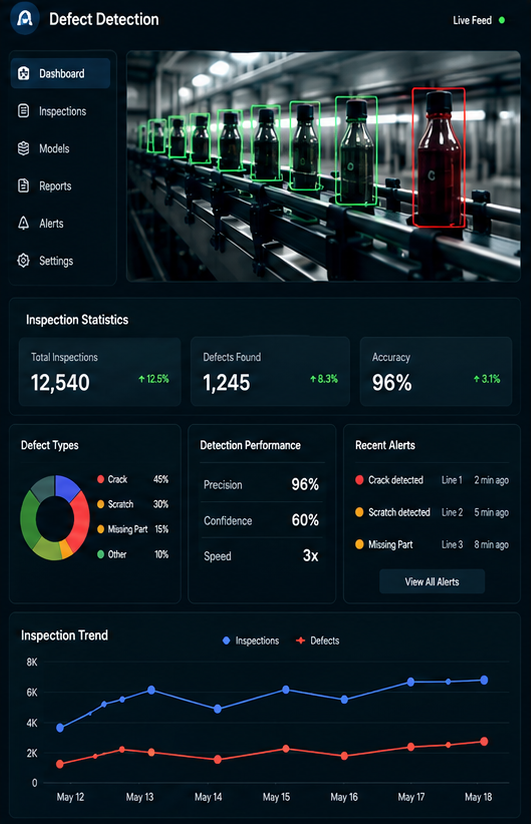531x824 pixels.
Task: Open the Alerts page
Action: coord(60,223)
